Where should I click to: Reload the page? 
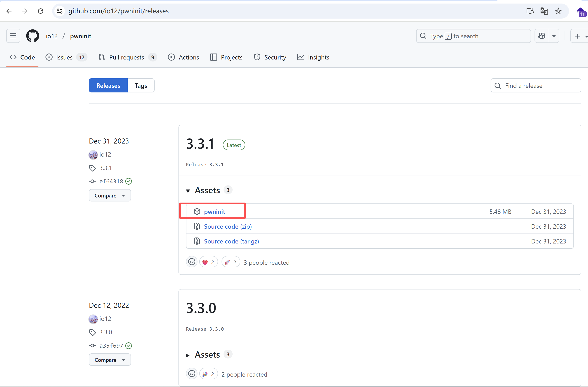point(41,11)
